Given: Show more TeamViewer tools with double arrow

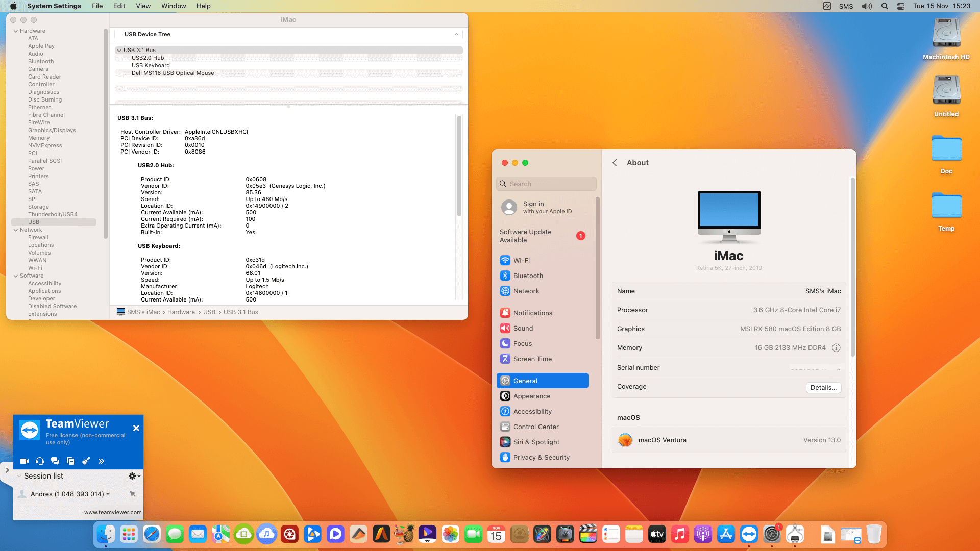Looking at the screenshot, I should [101, 461].
